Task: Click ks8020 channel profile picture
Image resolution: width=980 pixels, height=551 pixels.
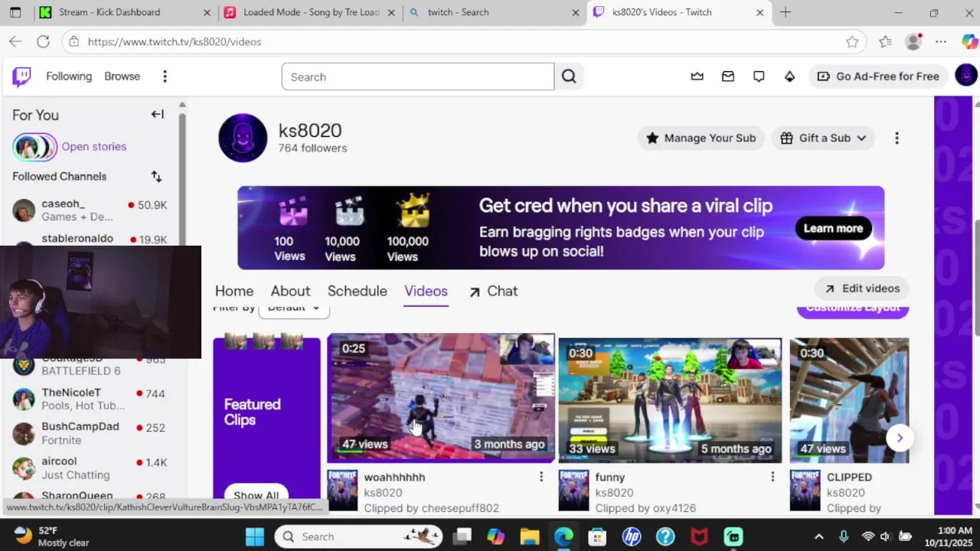Action: pyautogui.click(x=243, y=138)
